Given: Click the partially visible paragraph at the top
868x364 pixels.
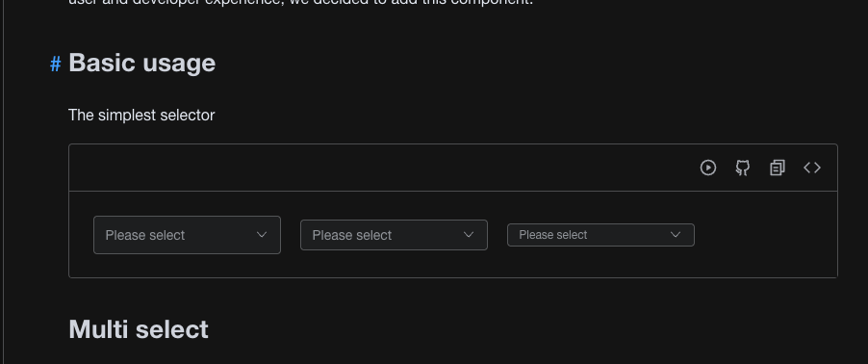Looking at the screenshot, I should [300, 2].
